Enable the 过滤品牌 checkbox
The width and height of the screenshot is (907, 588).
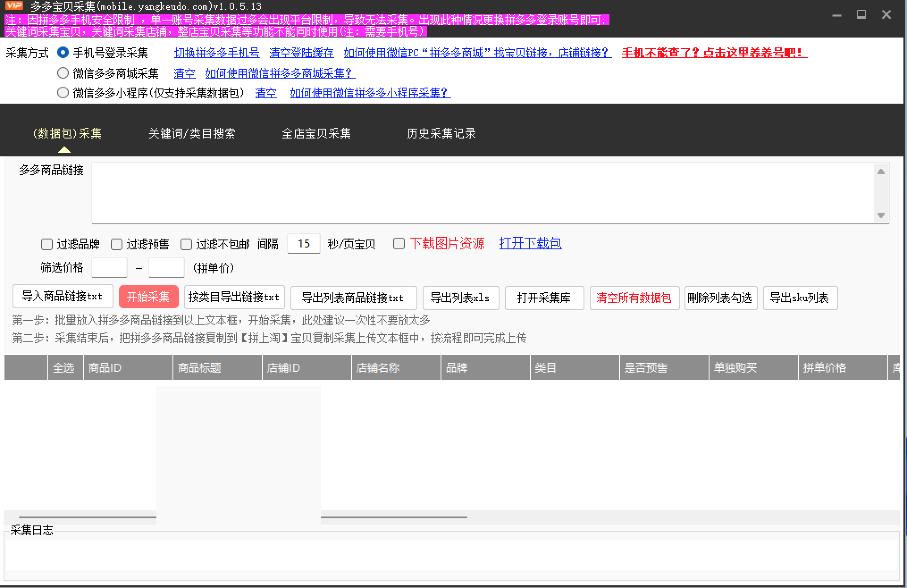47,244
